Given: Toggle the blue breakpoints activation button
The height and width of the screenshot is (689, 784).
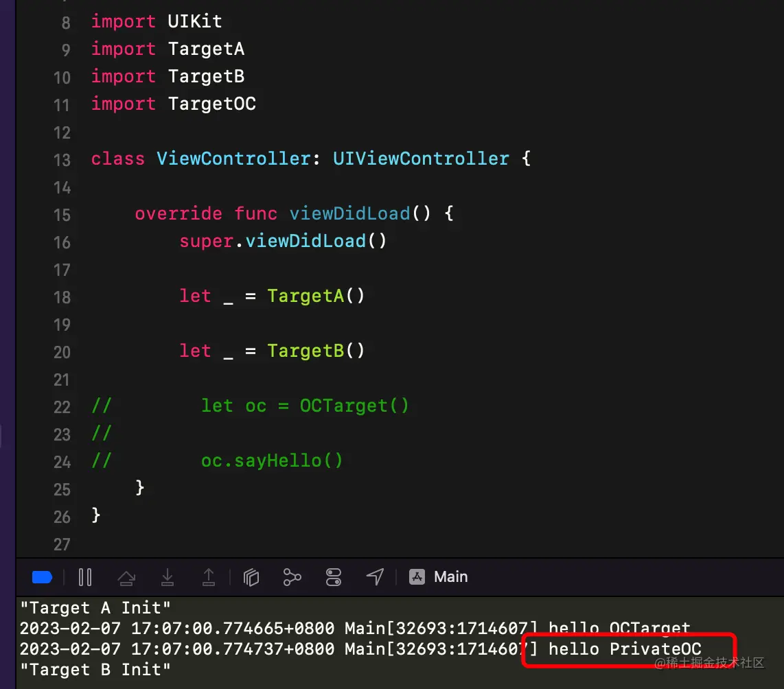Looking at the screenshot, I should tap(42, 577).
